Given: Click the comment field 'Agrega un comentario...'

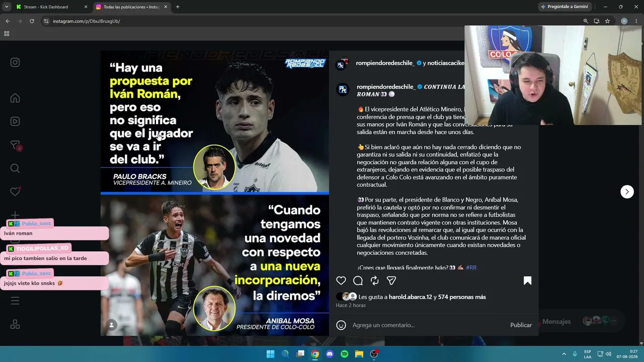Looking at the screenshot, I should coord(428,325).
